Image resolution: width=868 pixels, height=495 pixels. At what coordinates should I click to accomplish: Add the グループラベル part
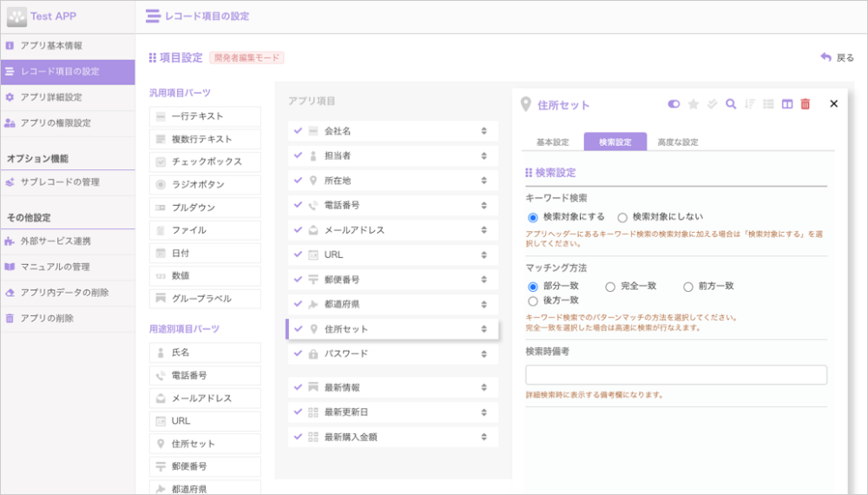click(205, 299)
